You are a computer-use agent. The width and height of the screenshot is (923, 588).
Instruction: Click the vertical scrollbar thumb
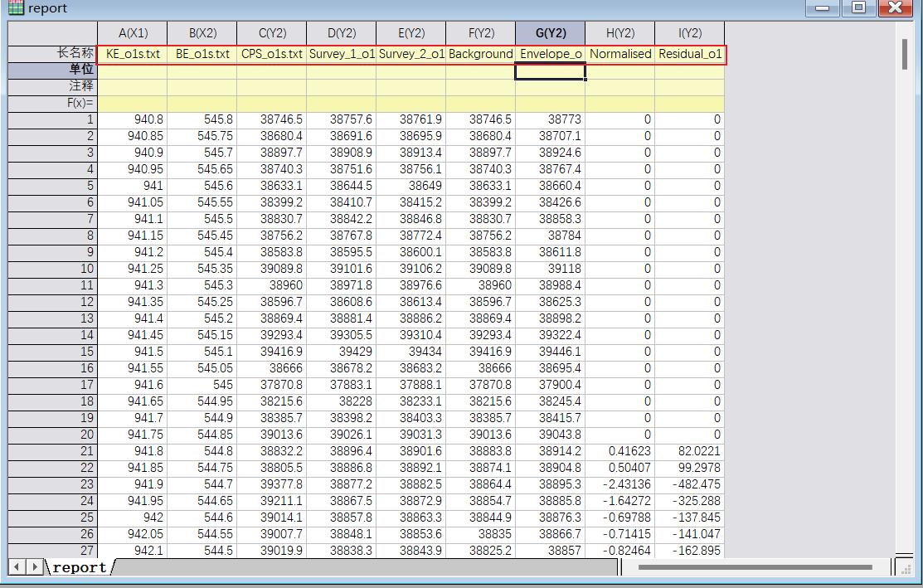904,54
